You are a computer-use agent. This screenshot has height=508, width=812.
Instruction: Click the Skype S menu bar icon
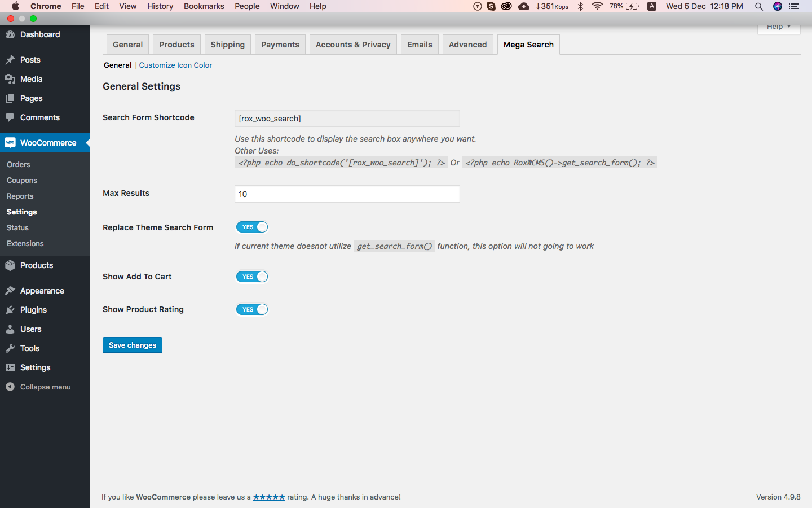[x=491, y=6]
